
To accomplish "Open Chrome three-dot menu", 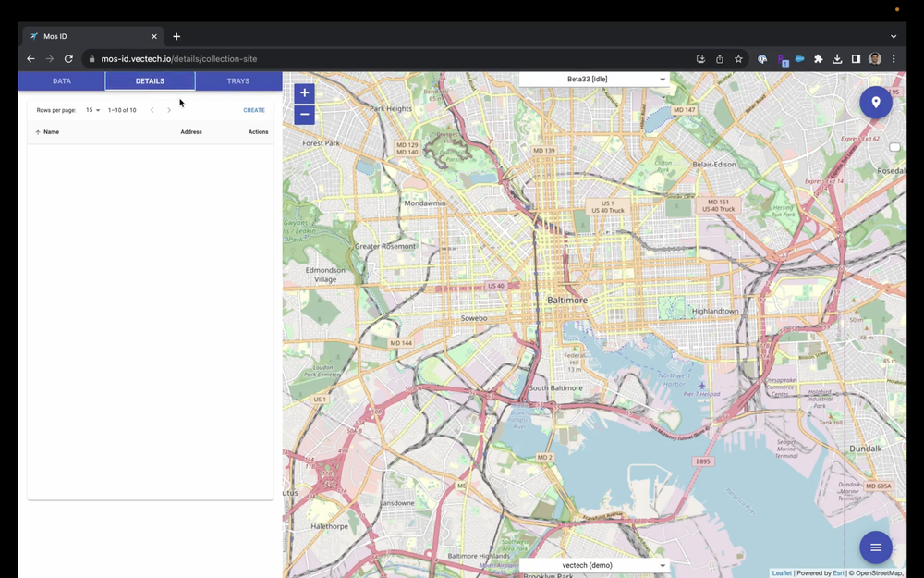I will click(894, 59).
